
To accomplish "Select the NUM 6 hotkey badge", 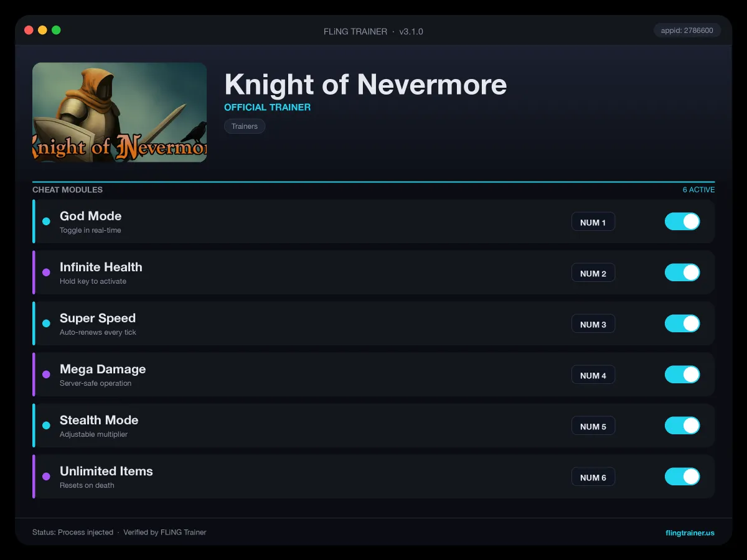I will tap(593, 477).
